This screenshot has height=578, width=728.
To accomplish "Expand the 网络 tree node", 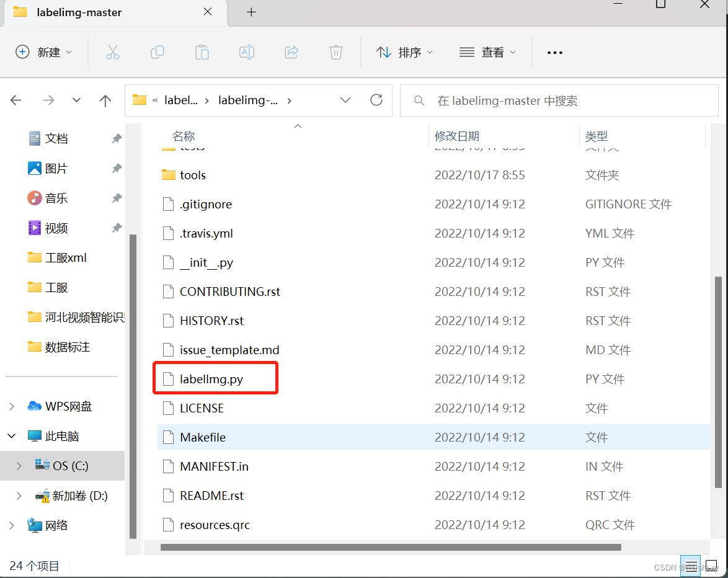I will pos(12,525).
